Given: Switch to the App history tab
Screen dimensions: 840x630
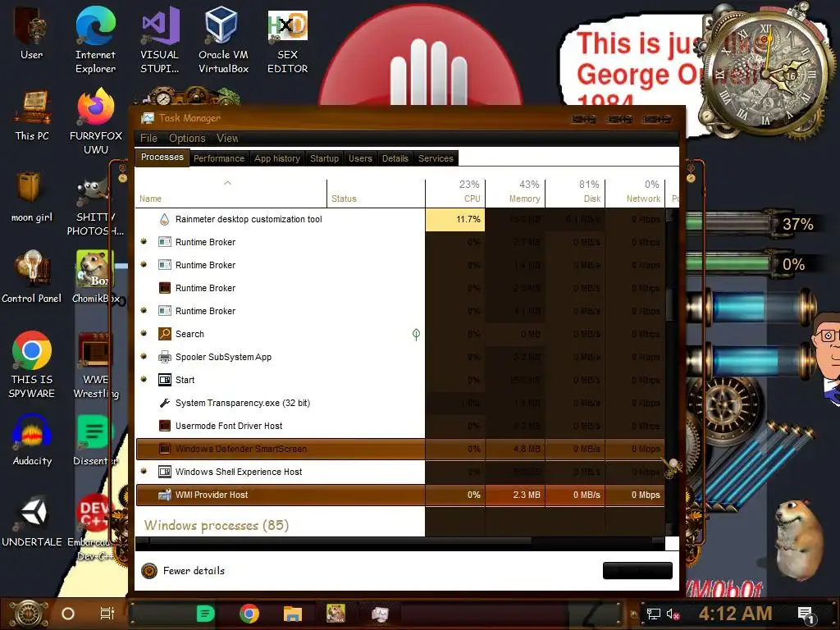Looking at the screenshot, I should [x=277, y=158].
